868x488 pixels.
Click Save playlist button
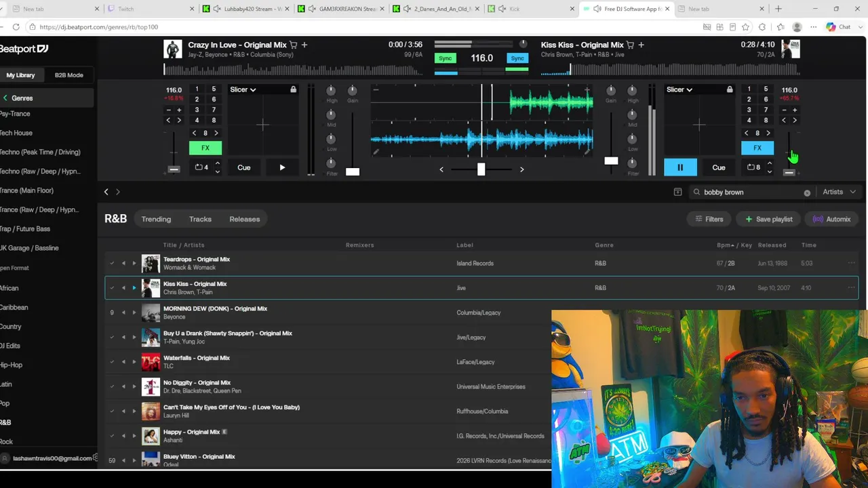[x=769, y=219]
